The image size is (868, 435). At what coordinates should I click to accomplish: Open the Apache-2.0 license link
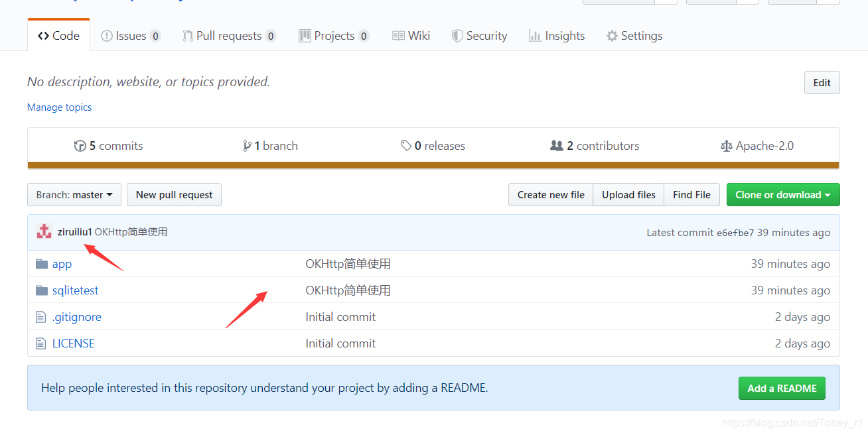point(757,146)
